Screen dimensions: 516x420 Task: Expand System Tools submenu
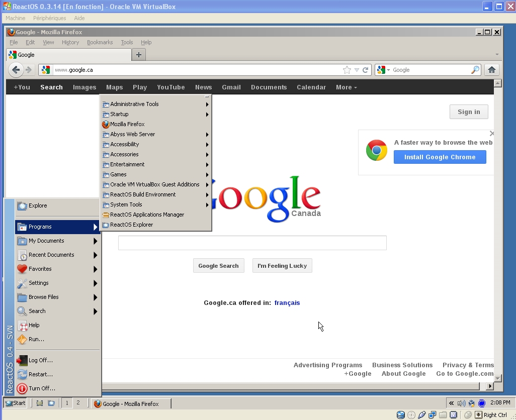click(x=156, y=204)
